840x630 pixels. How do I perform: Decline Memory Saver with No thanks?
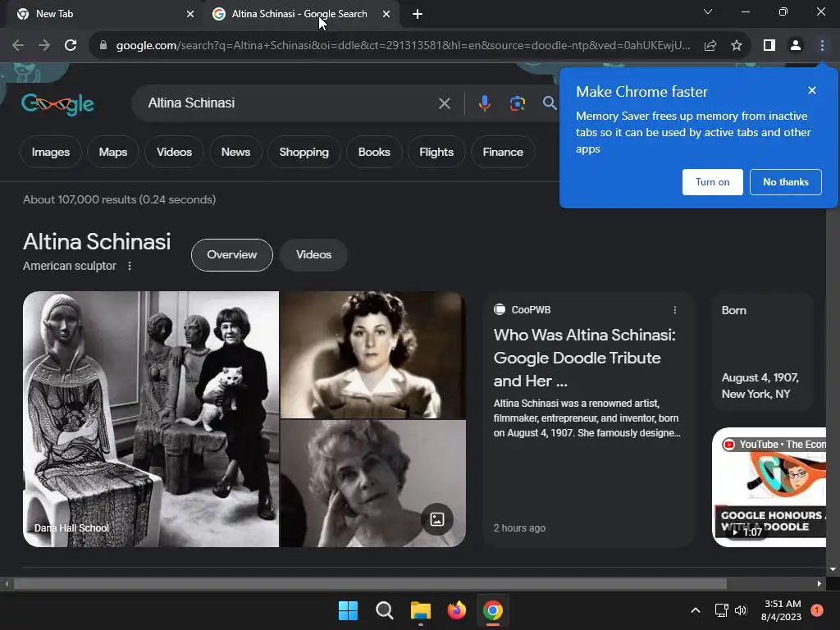click(x=785, y=182)
